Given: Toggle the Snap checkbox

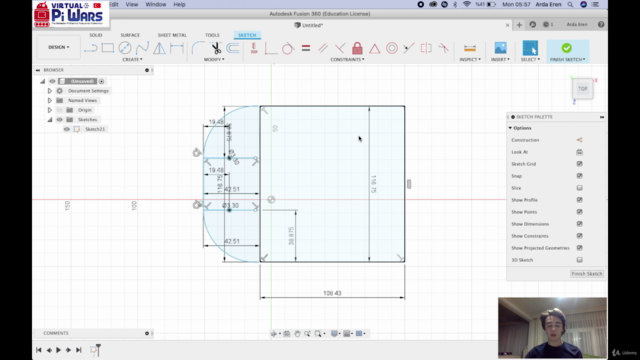Looking at the screenshot, I should (x=579, y=176).
